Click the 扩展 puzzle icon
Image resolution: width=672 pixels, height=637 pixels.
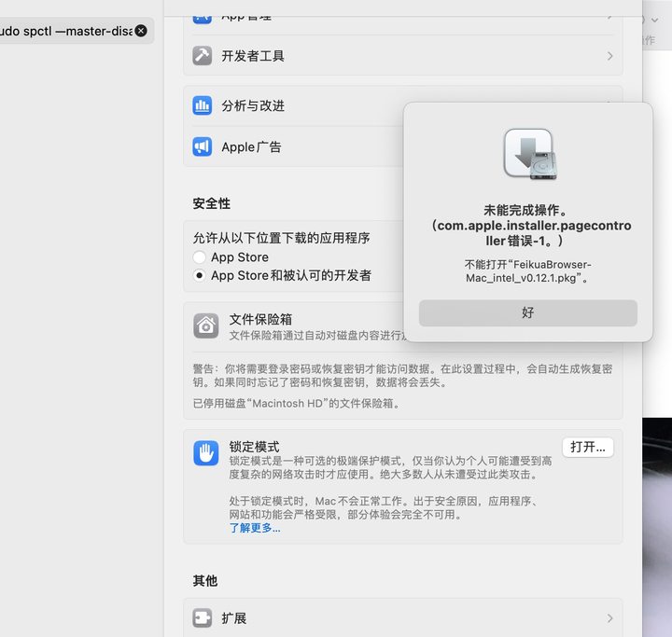coord(203,618)
